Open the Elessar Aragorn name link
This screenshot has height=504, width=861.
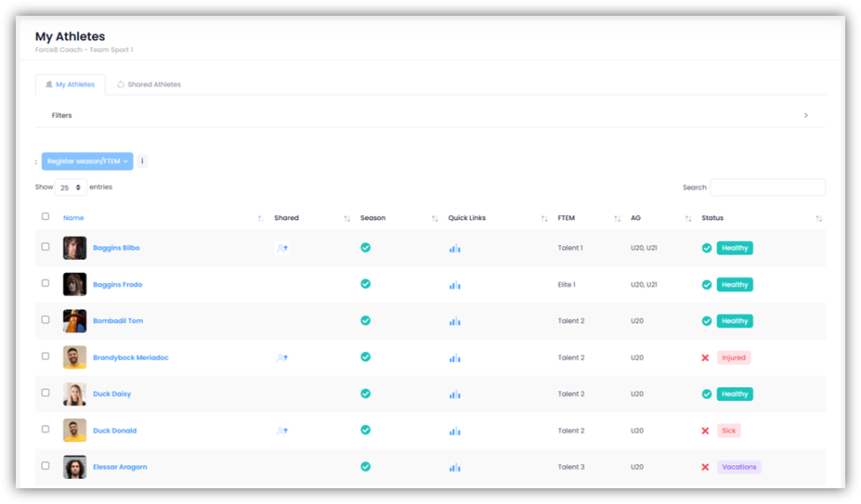pyautogui.click(x=119, y=467)
